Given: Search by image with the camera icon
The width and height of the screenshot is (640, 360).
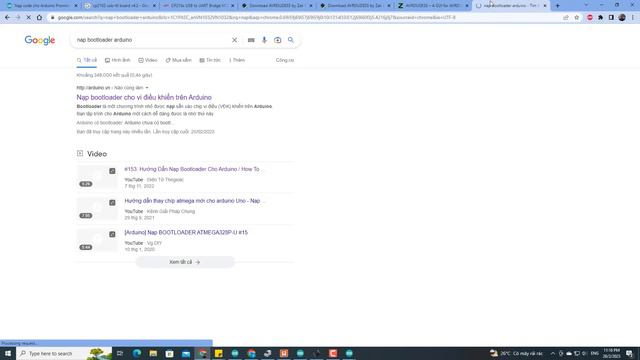Looking at the screenshot, I should point(278,40).
